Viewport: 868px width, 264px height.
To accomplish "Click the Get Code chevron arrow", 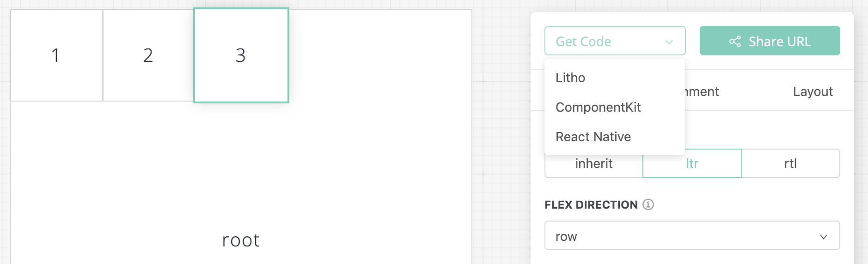I will point(669,42).
